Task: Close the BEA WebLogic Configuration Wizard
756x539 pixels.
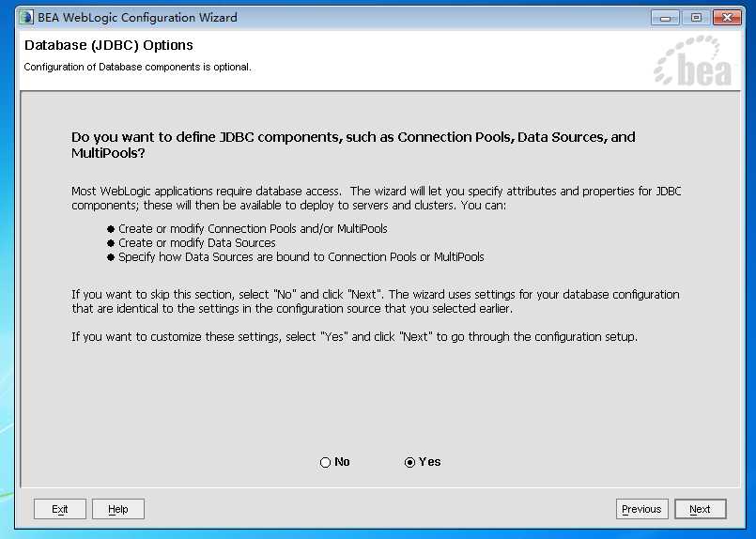Action: [x=727, y=18]
